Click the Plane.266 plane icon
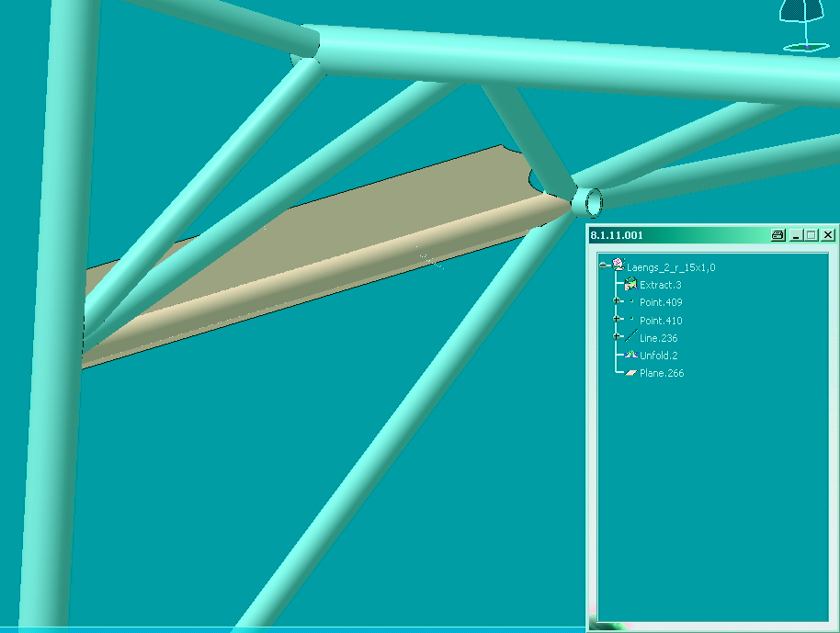Screen dimensions: 840x633 tap(630, 373)
